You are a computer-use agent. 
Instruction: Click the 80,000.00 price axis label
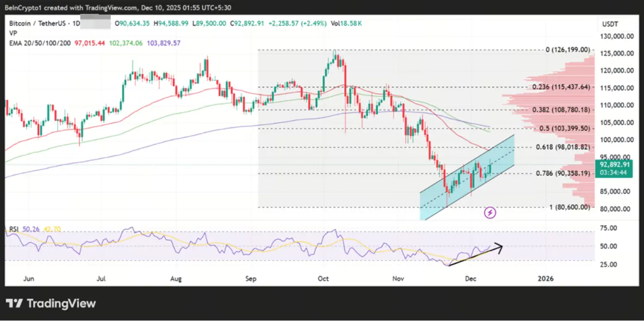614,209
